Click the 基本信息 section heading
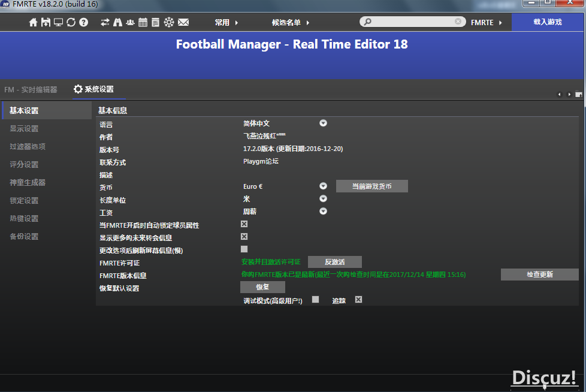The width and height of the screenshot is (586, 392). pyautogui.click(x=113, y=111)
